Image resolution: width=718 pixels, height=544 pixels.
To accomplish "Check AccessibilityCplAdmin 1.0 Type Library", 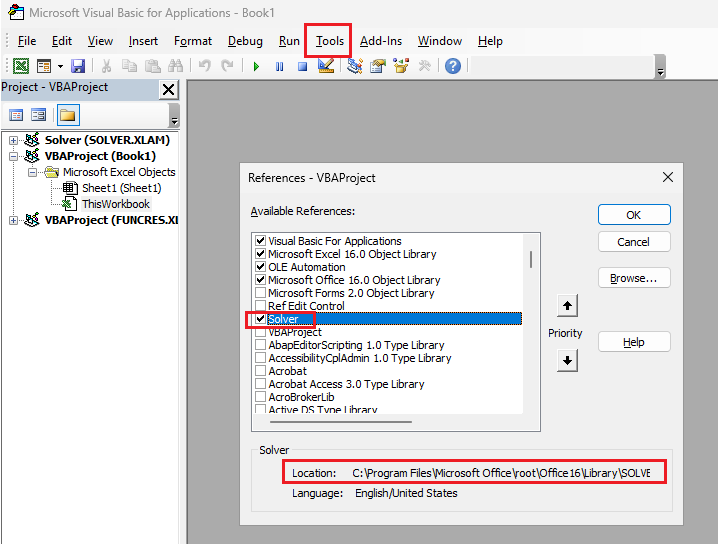I will 261,358.
